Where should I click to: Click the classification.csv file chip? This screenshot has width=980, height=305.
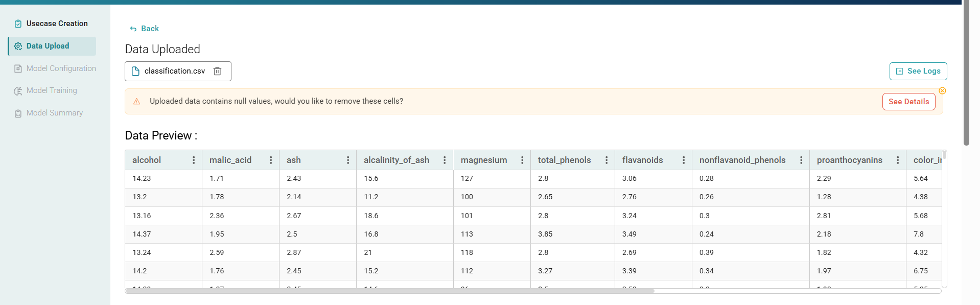point(174,71)
